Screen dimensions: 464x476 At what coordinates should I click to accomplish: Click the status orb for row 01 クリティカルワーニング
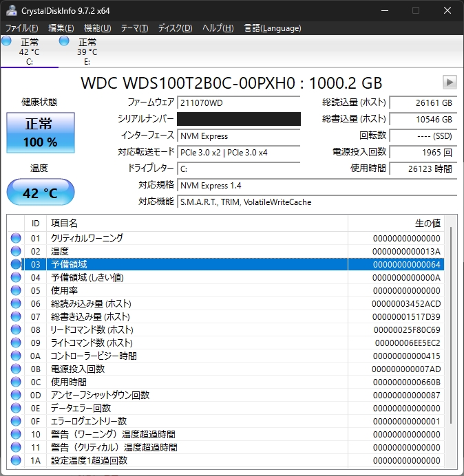[16, 238]
